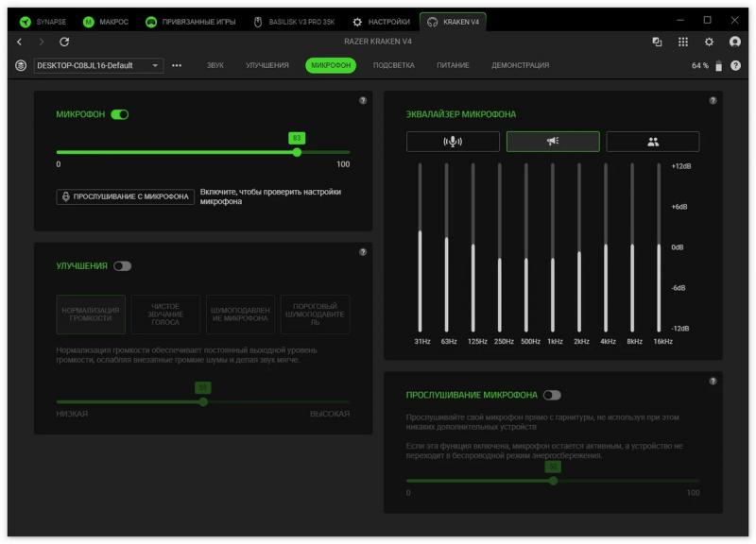Open the Демонстрация section
This screenshot has height=544, width=756.
pos(521,65)
